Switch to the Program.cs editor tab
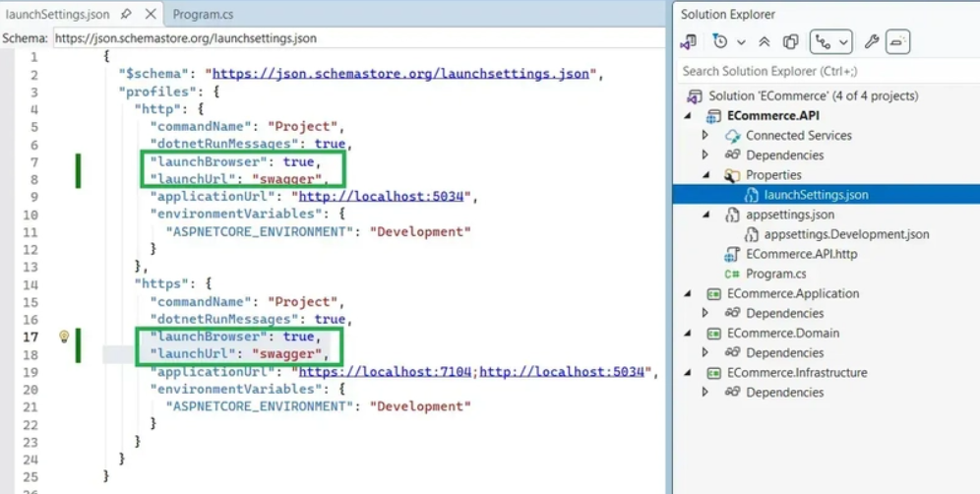Viewport: 980px width, 494px height. 203,14
